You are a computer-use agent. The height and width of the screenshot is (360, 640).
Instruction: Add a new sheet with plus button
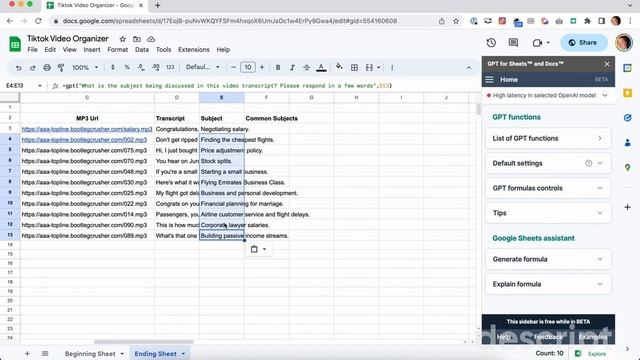[27, 354]
